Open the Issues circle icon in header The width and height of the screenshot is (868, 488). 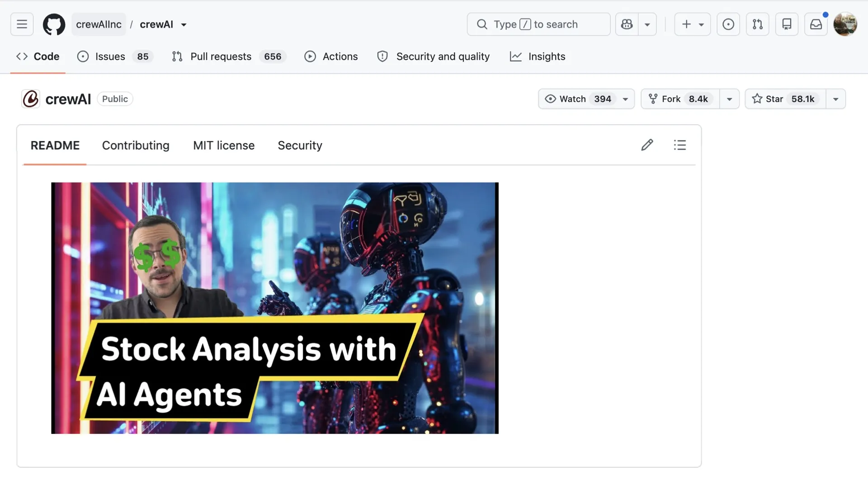point(728,24)
